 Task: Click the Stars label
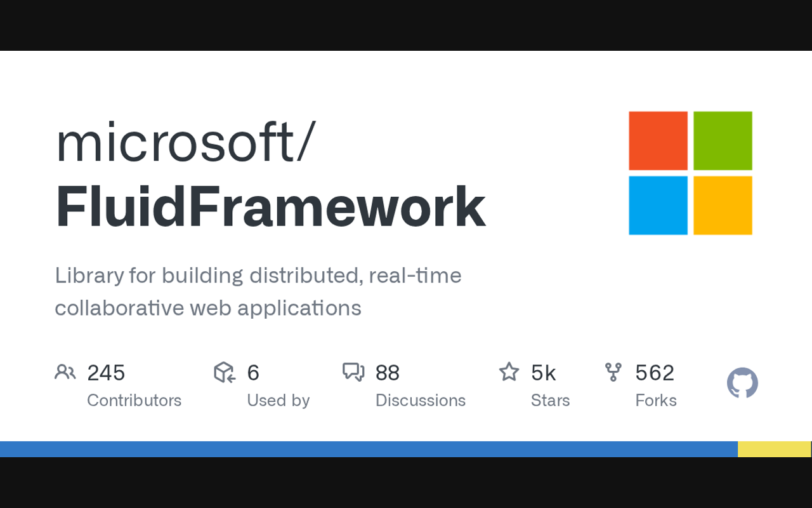click(x=550, y=401)
